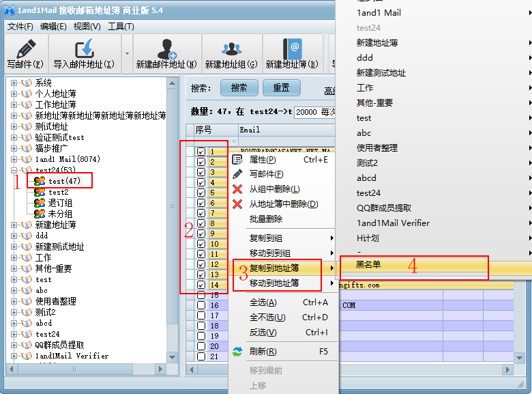The image size is (532, 394).
Task: Uncheck the checkbox for row 1
Action: pyautogui.click(x=201, y=152)
